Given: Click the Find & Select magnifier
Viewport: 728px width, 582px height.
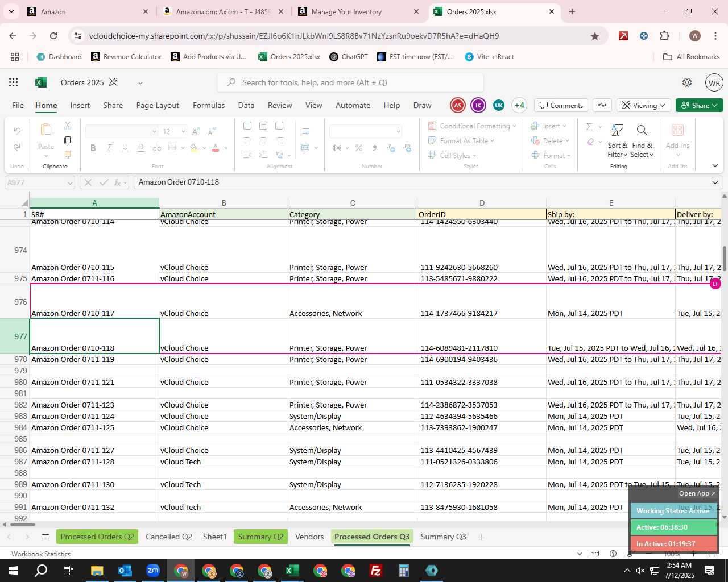Looking at the screenshot, I should tap(642, 131).
